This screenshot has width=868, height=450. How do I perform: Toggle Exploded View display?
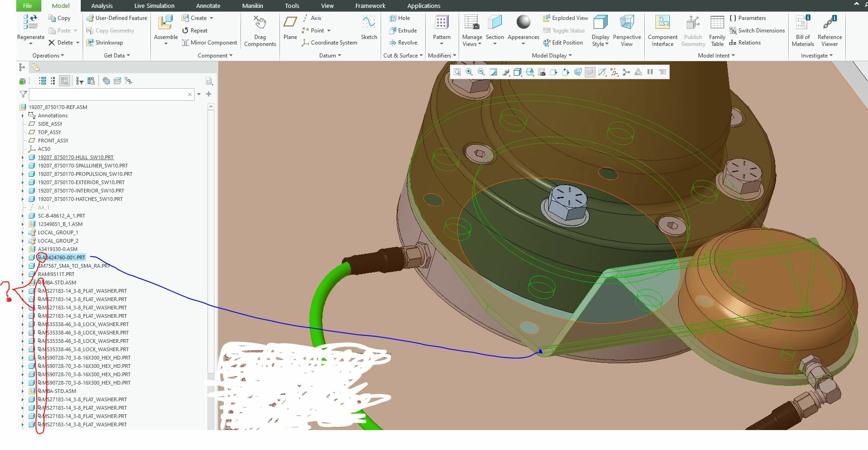click(565, 18)
